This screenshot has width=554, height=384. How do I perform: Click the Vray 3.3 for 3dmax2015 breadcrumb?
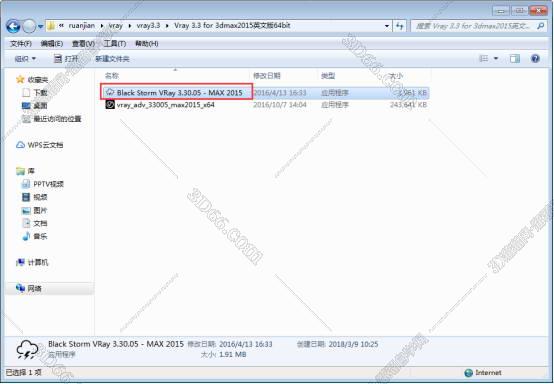coord(232,26)
